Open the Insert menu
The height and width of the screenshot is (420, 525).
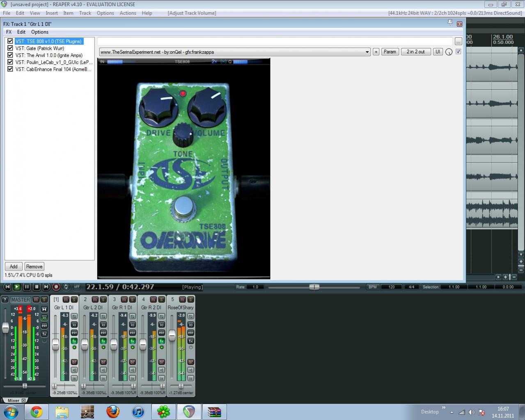52,13
